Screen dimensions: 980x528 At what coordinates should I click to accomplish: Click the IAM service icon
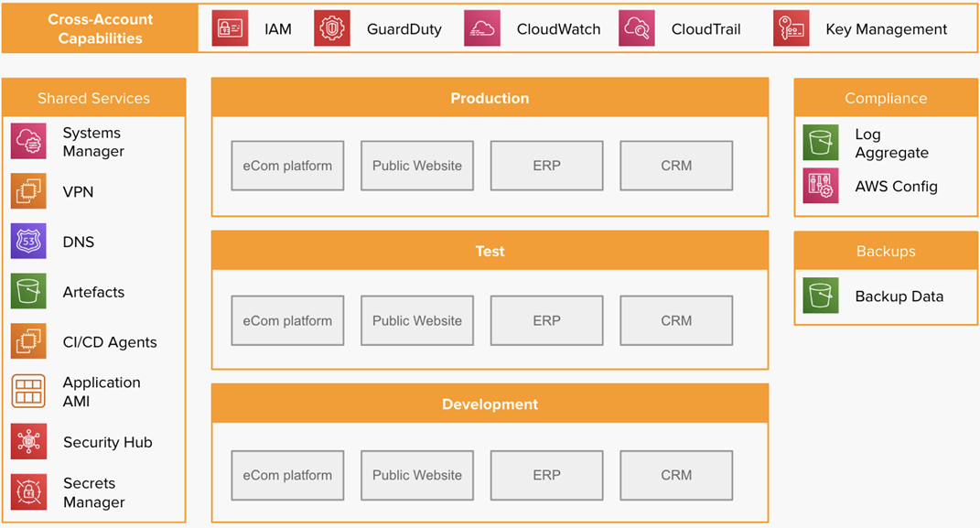230,28
